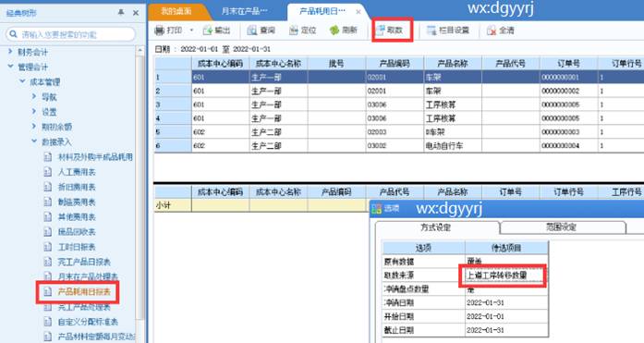Click the 生产二部 cell in row 5

pos(278,132)
